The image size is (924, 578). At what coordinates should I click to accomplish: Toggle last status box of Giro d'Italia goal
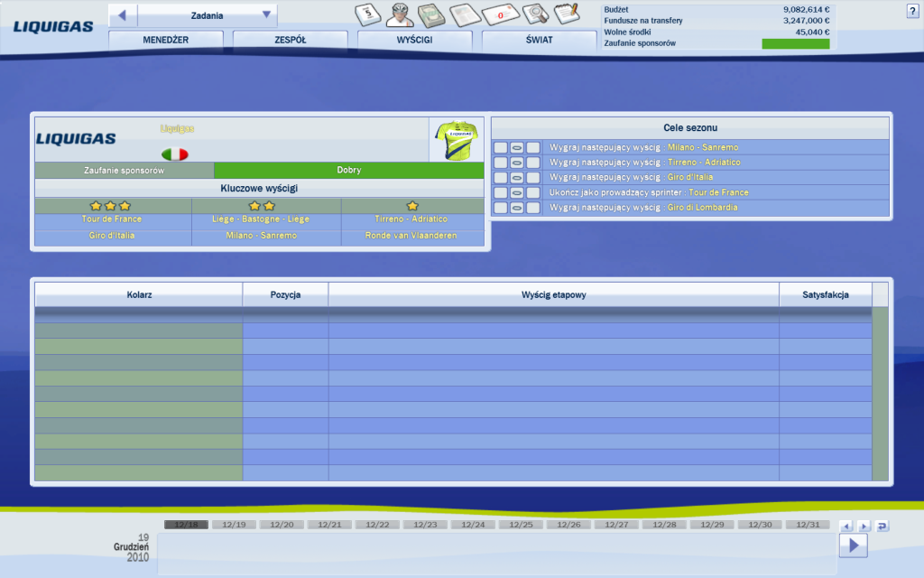click(533, 178)
